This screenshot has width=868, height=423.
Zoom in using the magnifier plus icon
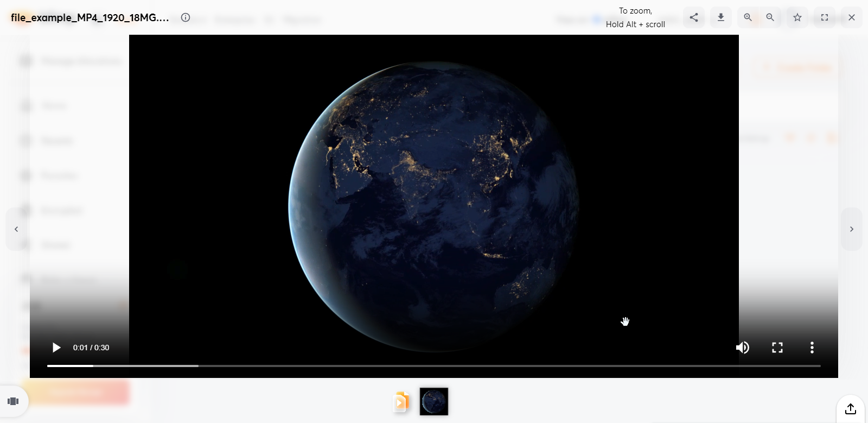pyautogui.click(x=748, y=17)
